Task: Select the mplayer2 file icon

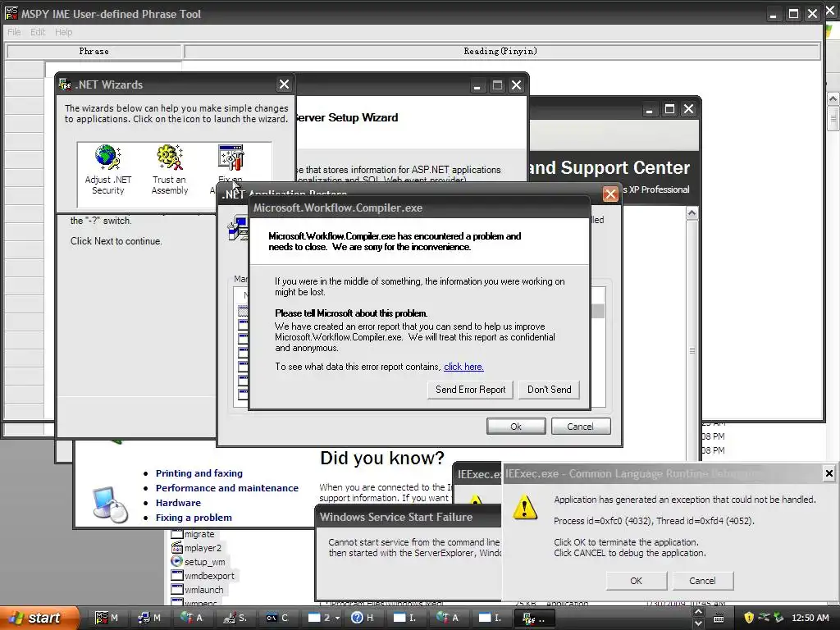Action: coord(177,547)
